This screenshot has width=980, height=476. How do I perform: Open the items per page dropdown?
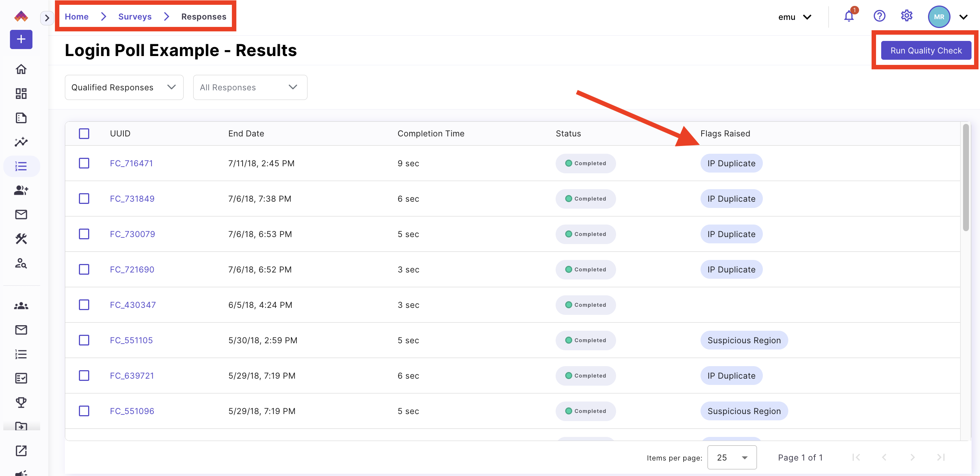tap(732, 457)
